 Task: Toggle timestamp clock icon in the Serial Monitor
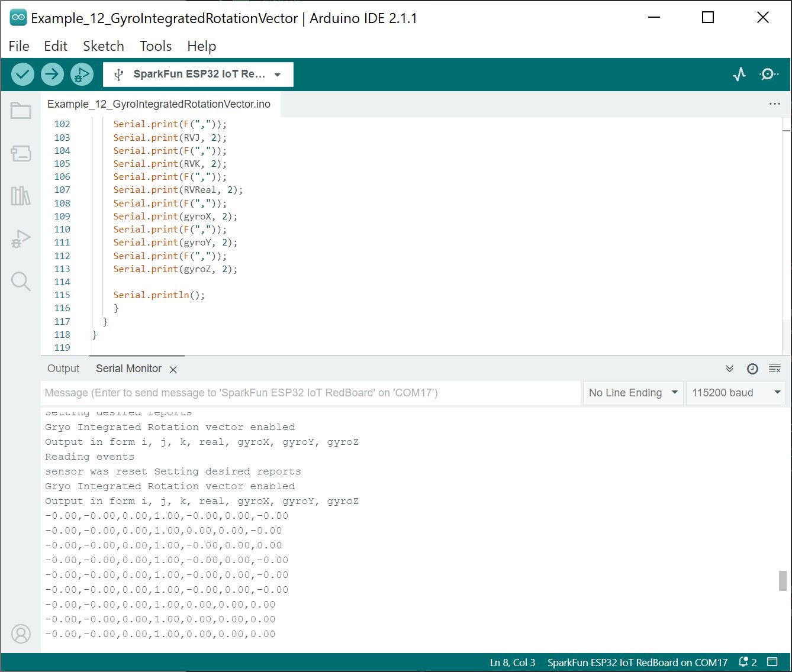pyautogui.click(x=752, y=369)
